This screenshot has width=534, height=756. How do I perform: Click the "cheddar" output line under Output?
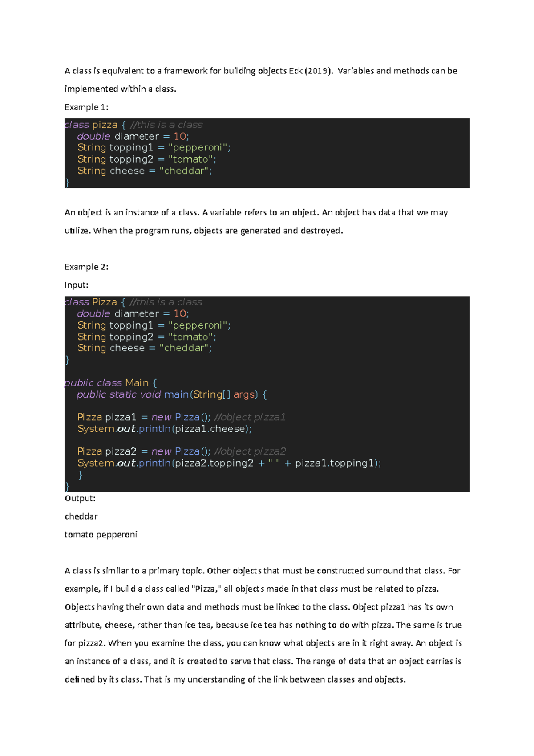[x=81, y=516]
